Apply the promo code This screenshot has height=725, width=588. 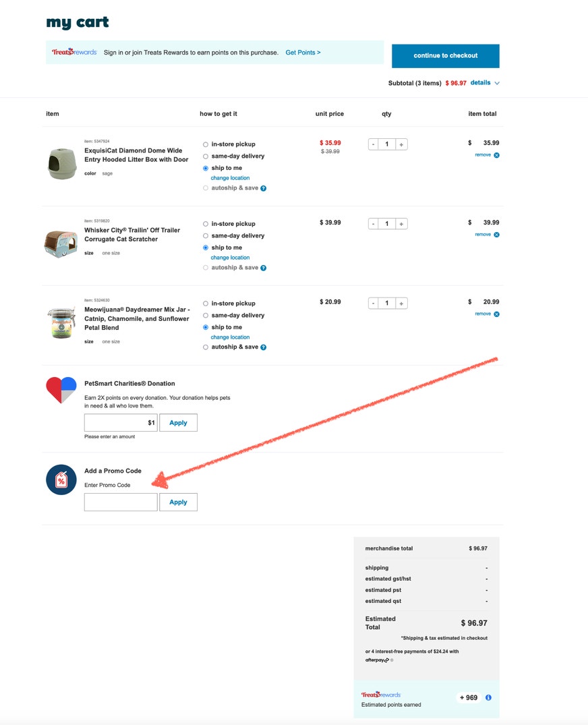[x=179, y=502]
